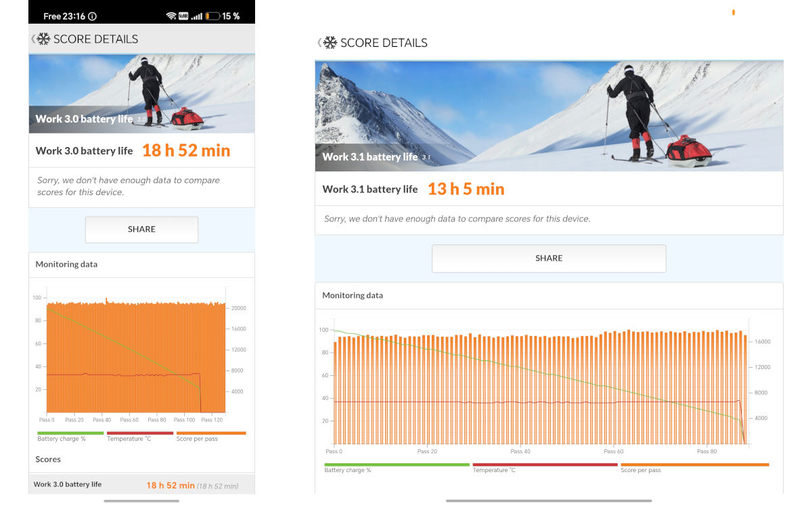812x508 pixels.
Task: Open Work 3.1 battery life banner image
Action: click(x=549, y=116)
